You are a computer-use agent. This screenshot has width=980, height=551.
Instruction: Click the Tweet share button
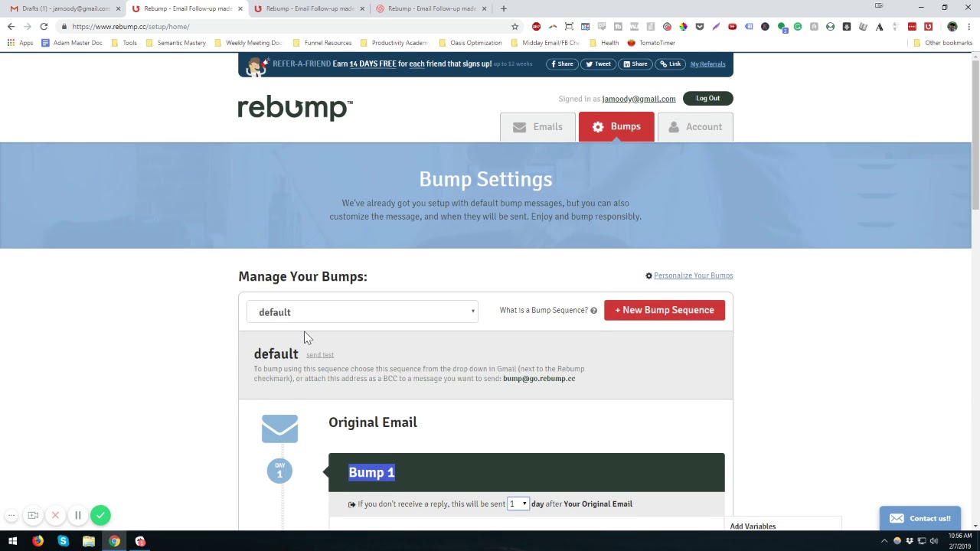click(x=599, y=64)
